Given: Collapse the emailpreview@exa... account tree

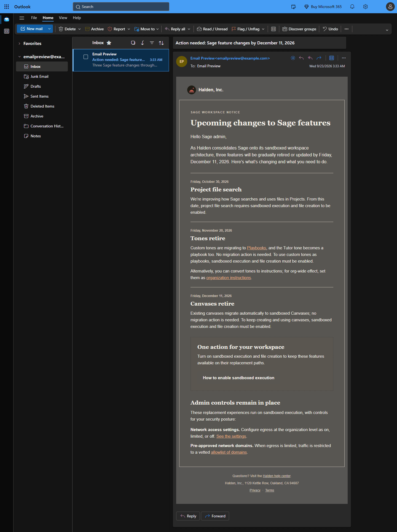Looking at the screenshot, I should [x=19, y=57].
